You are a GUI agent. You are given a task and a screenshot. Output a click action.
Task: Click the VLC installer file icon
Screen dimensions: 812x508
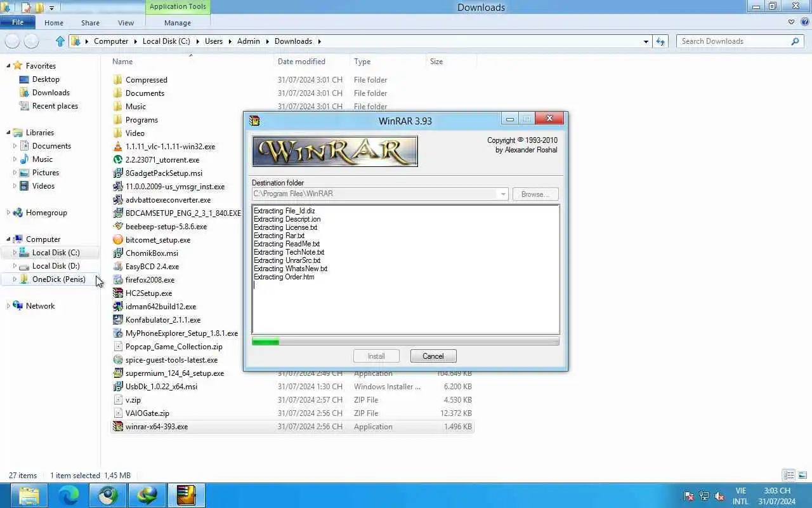pos(117,147)
